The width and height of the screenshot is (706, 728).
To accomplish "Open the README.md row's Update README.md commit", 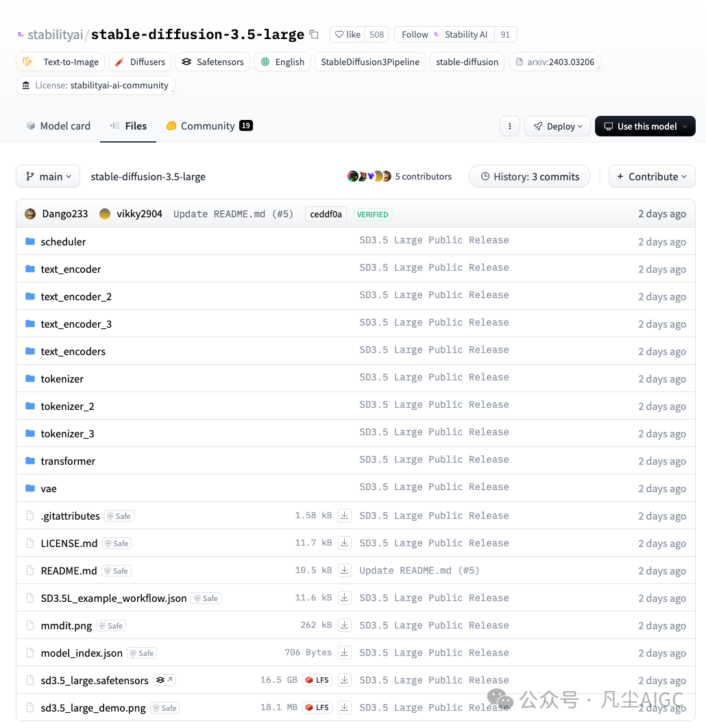I will point(419,570).
